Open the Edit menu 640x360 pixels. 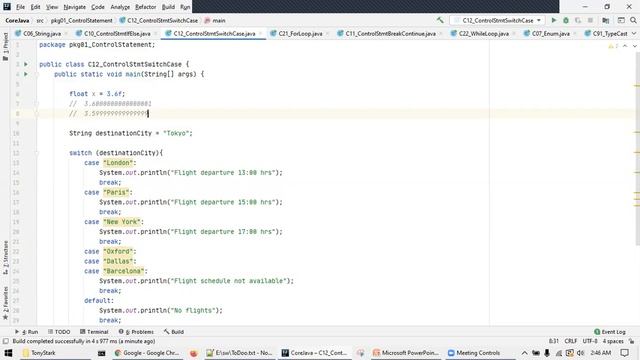click(x=36, y=7)
